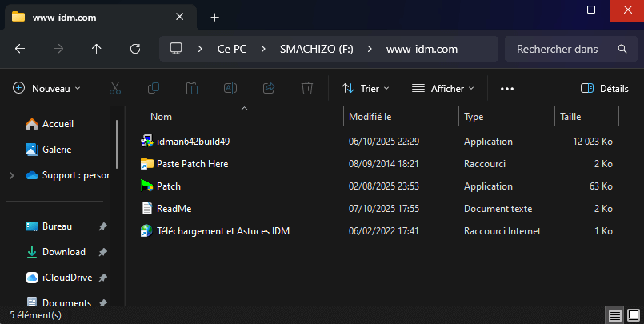Go back with the left arrow

pyautogui.click(x=20, y=49)
